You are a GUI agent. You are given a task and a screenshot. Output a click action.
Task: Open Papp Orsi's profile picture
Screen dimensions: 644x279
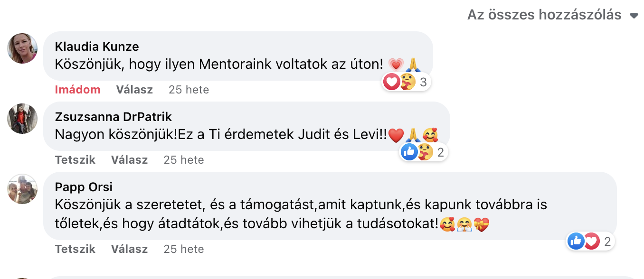pyautogui.click(x=22, y=189)
